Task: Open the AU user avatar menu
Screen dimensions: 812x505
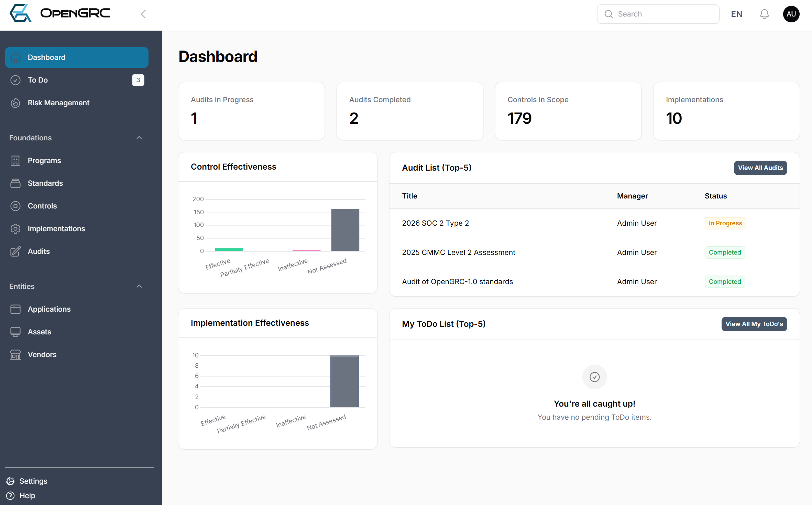Action: 791,14
